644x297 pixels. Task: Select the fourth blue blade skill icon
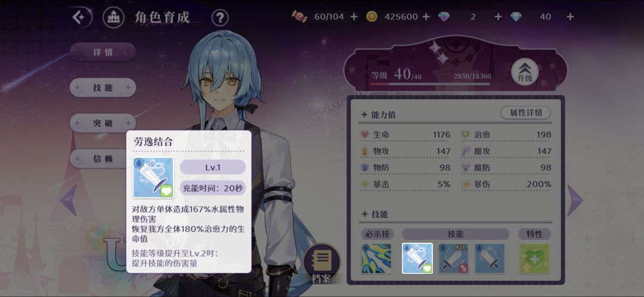pos(490,258)
